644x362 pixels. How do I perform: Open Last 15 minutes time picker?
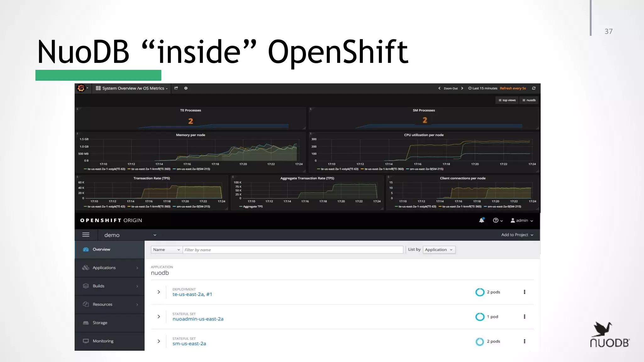click(x=483, y=88)
